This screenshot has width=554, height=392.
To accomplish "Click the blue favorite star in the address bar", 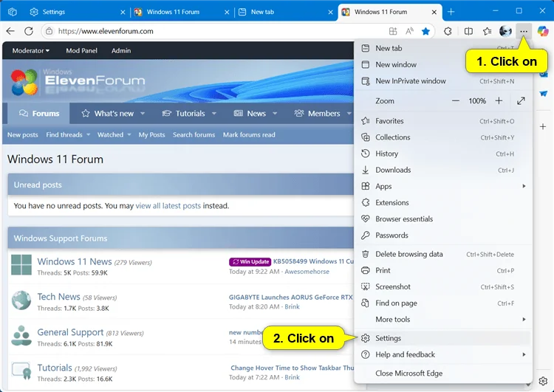I will point(425,31).
